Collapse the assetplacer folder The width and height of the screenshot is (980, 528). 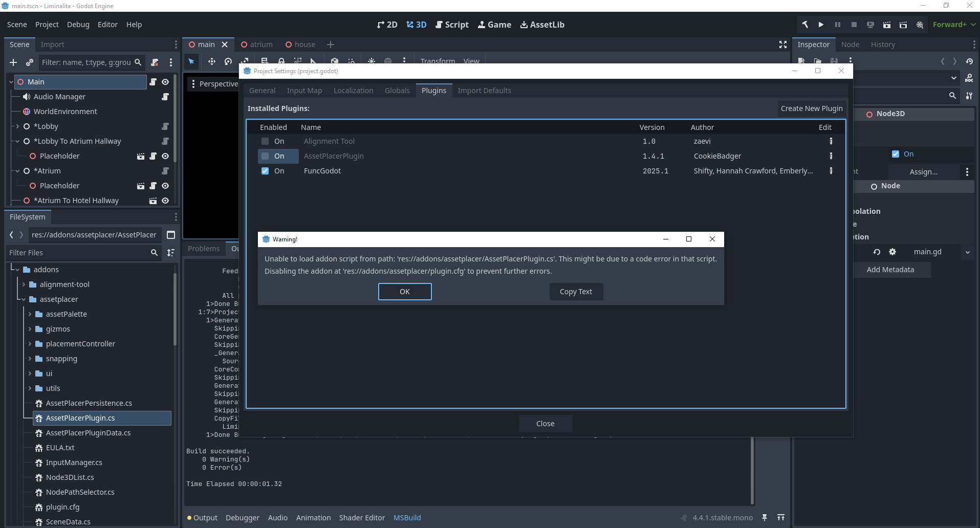point(24,299)
